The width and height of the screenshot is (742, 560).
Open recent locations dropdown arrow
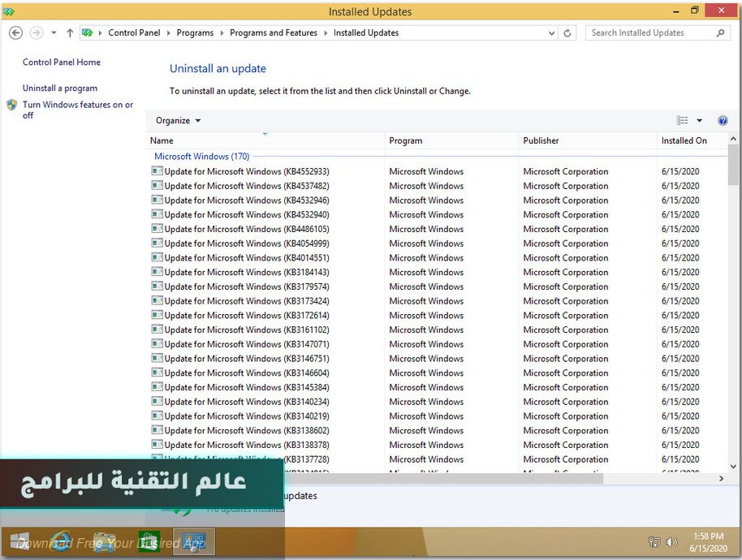[x=54, y=32]
